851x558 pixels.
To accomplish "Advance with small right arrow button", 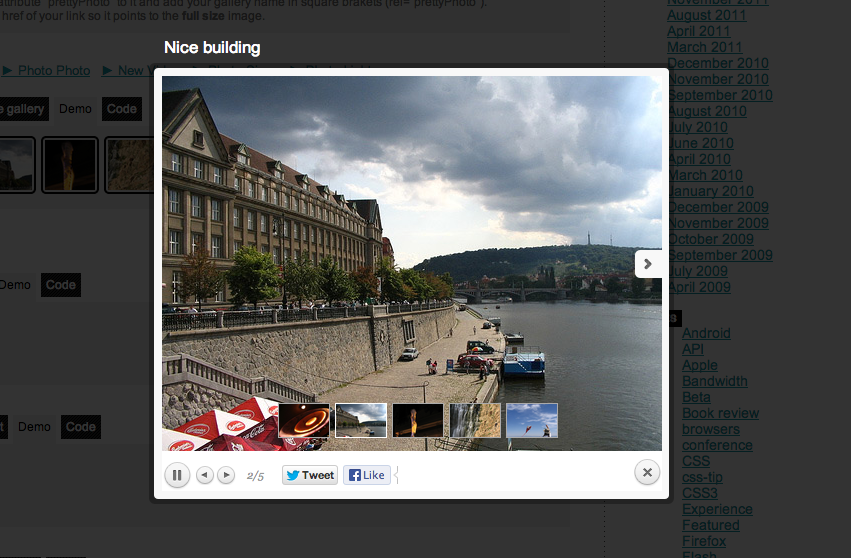I will 226,475.
